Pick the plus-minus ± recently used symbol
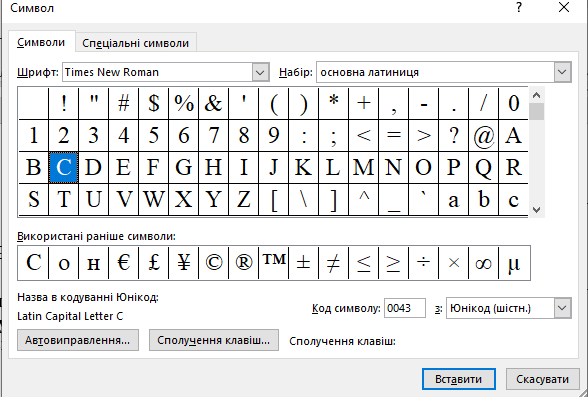The width and height of the screenshot is (588, 397). tap(304, 263)
